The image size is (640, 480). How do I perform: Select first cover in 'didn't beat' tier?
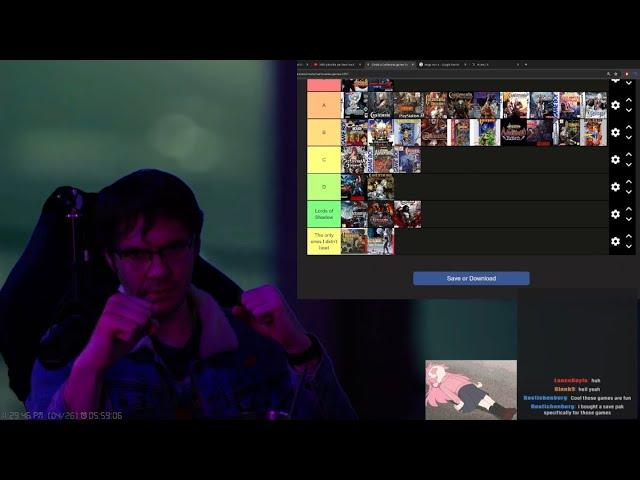pyautogui.click(x=354, y=241)
